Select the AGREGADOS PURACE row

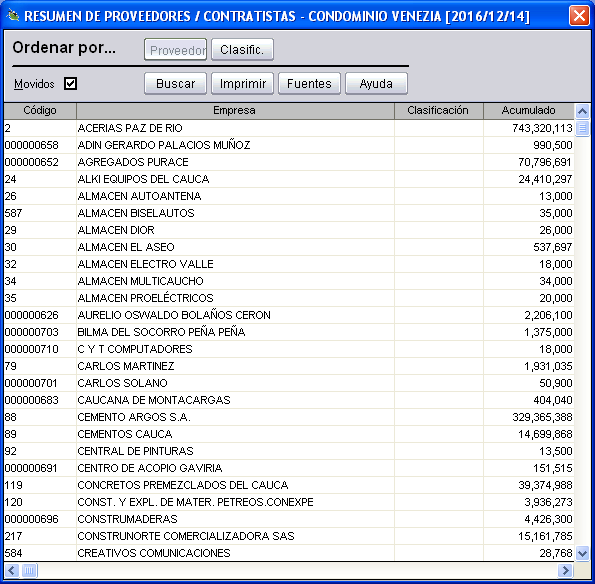[289, 162]
